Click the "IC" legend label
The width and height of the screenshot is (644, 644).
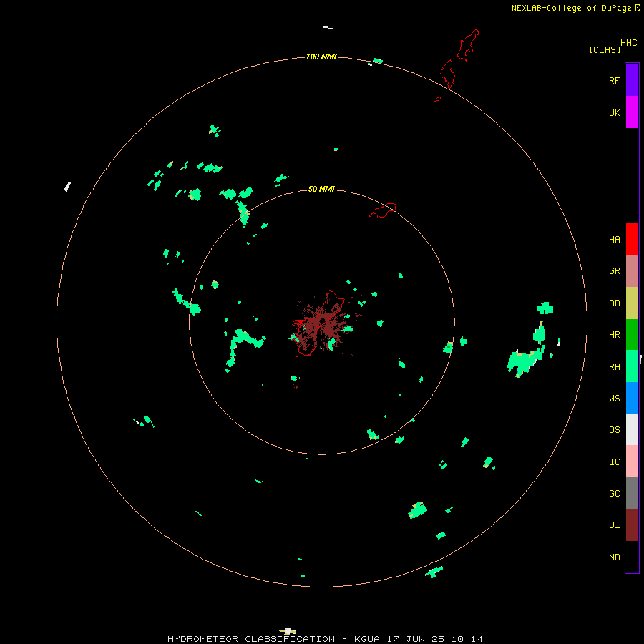pyautogui.click(x=614, y=462)
